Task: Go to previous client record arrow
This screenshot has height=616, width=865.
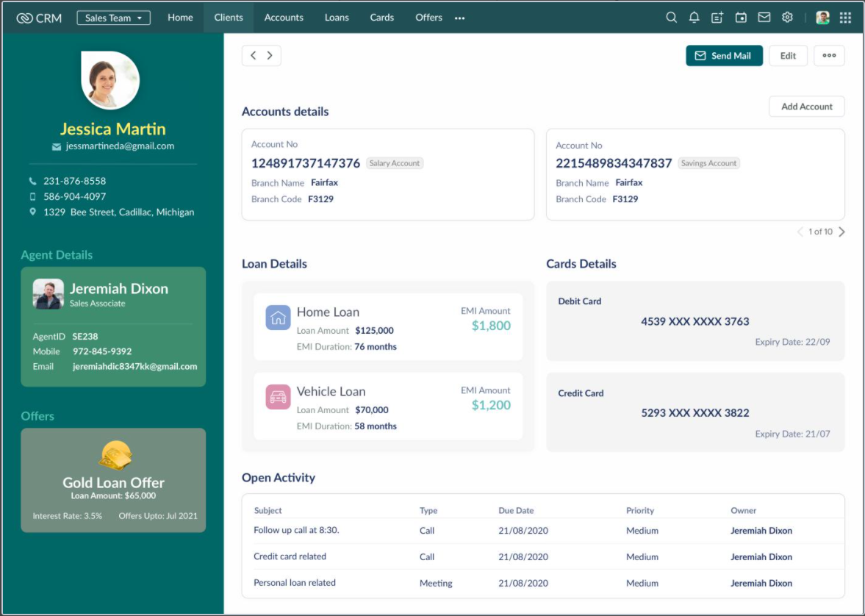Action: click(253, 56)
